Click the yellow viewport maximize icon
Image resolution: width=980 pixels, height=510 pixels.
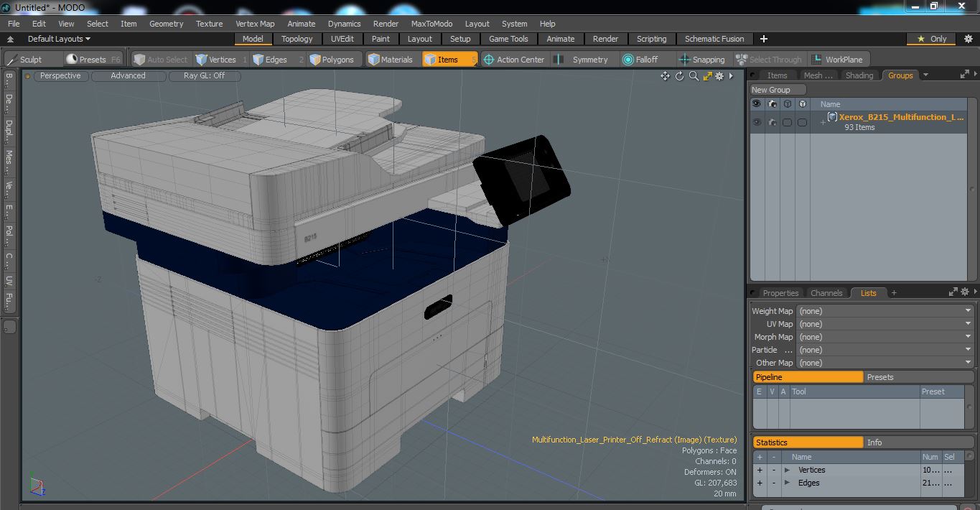click(707, 76)
